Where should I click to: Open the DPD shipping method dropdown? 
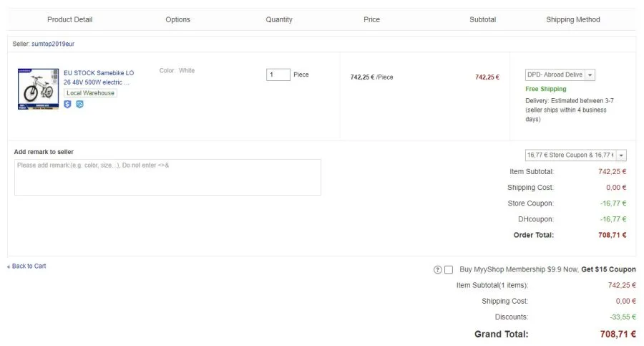[x=560, y=75]
